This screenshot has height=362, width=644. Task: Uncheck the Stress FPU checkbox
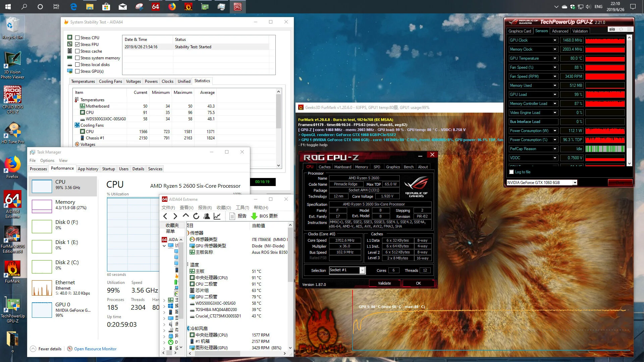77,45
